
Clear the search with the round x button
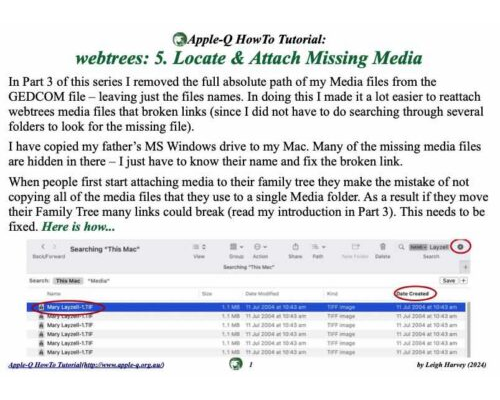tap(460, 247)
